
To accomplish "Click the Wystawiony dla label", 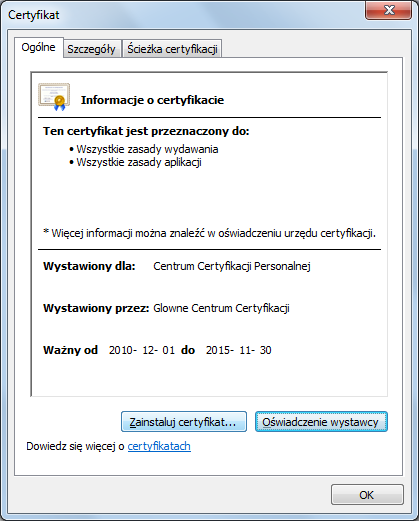I will coord(89,266).
